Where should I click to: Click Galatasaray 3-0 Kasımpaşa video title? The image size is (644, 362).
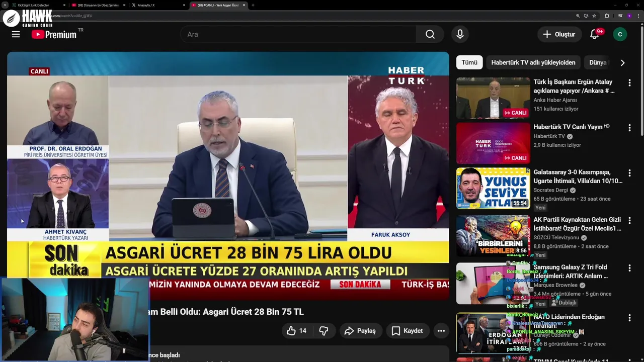pos(578,176)
